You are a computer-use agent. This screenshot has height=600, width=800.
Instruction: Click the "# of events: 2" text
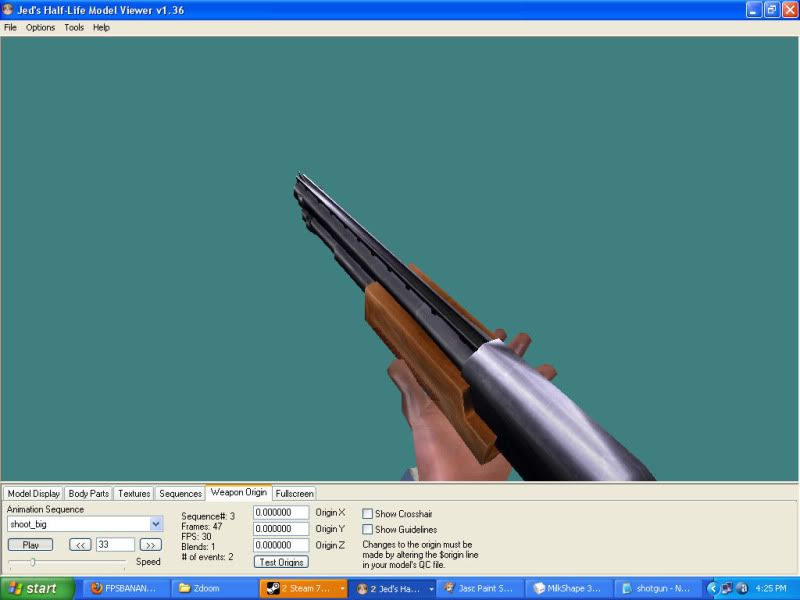(207, 557)
